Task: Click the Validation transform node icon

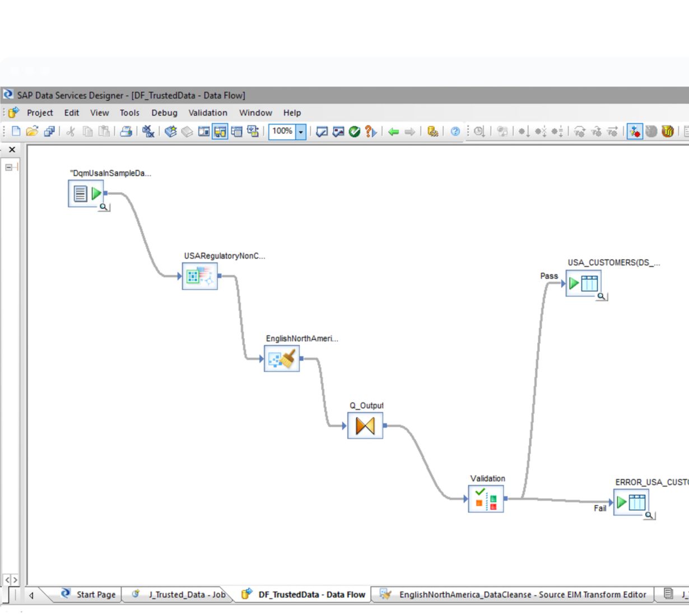Action: (x=486, y=498)
